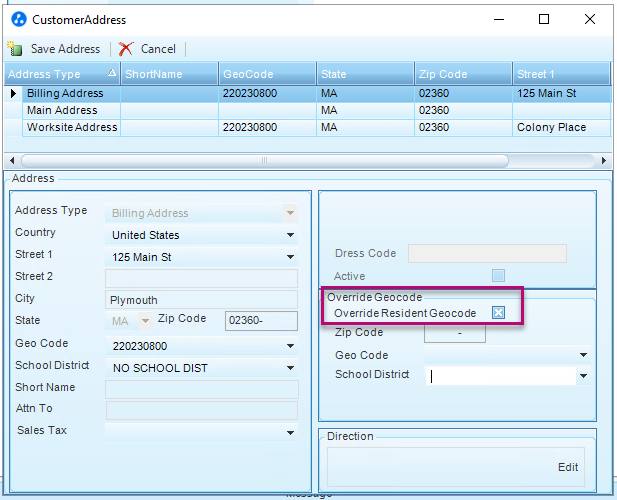Image resolution: width=617 pixels, height=500 pixels.
Task: Click the red Cancel X icon
Action: click(x=126, y=49)
